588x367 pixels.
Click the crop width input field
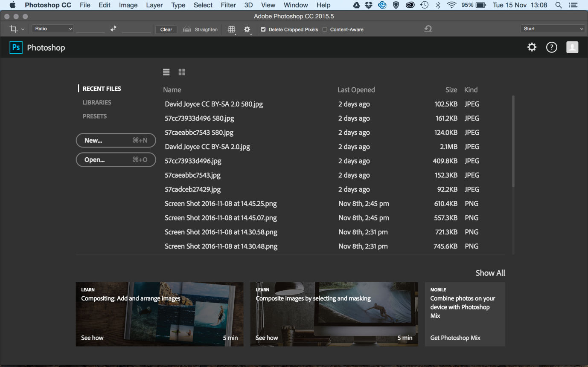pyautogui.click(x=90, y=29)
